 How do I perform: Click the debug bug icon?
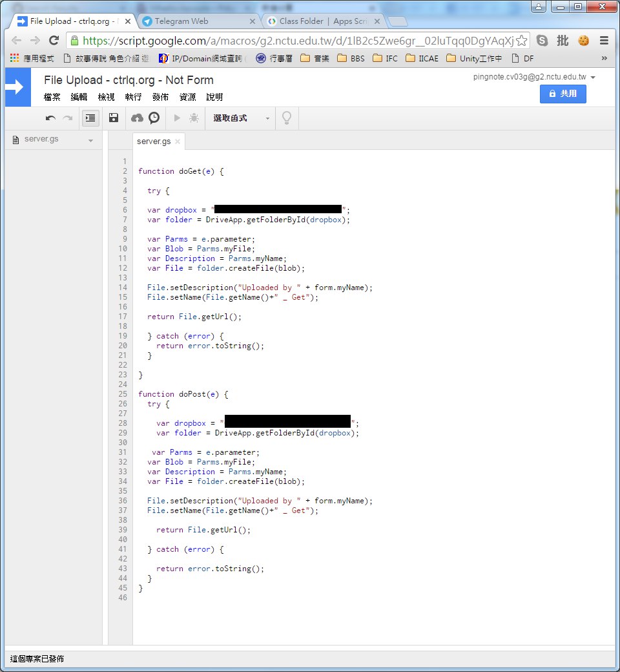pyautogui.click(x=194, y=118)
